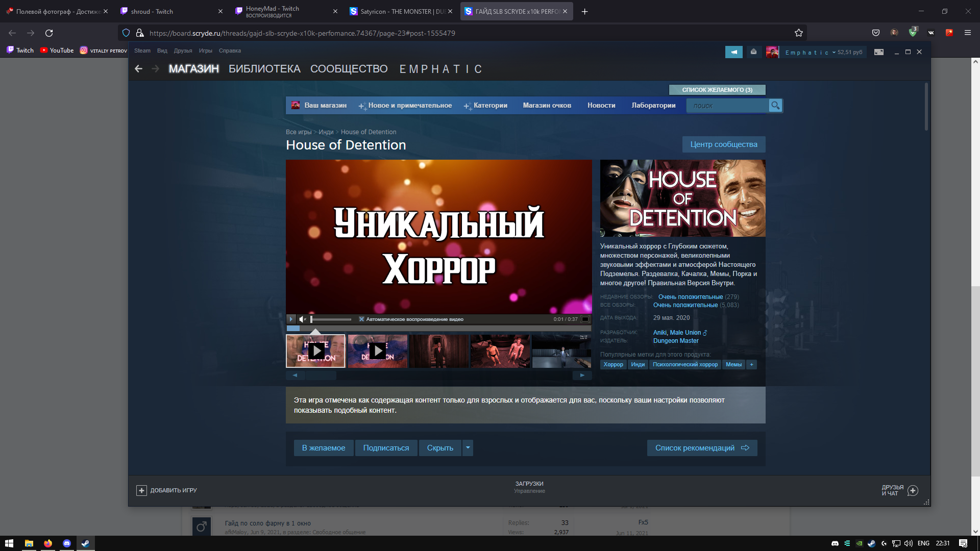Unmute the trailer video sound
The width and height of the screenshot is (980, 551).
(x=302, y=319)
